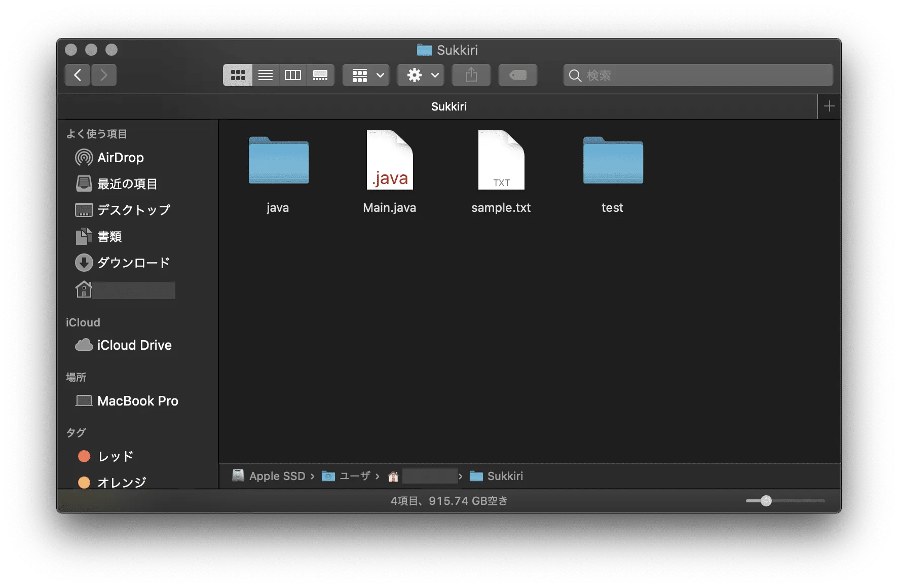Click the Main.java file name label

point(390,208)
